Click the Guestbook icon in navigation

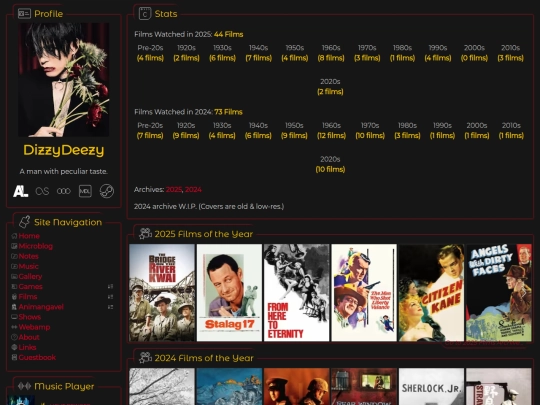14,357
